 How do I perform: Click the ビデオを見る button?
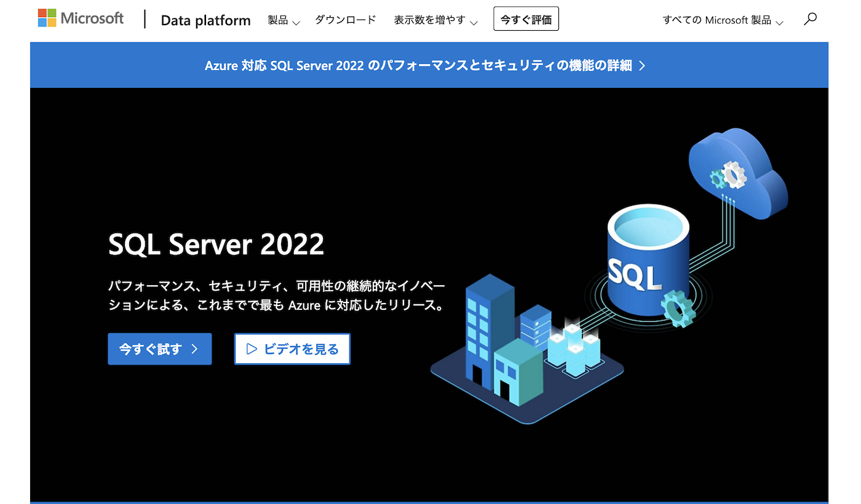292,348
